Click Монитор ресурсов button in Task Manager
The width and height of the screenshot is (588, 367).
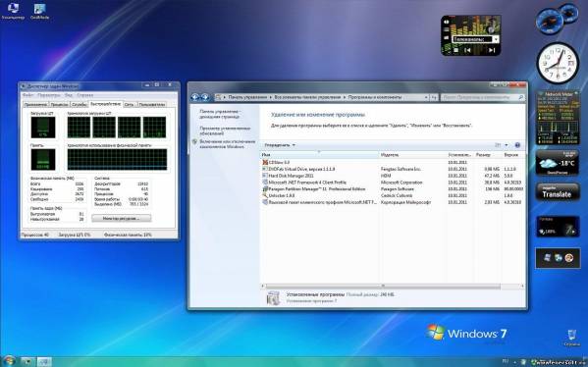[x=121, y=218]
